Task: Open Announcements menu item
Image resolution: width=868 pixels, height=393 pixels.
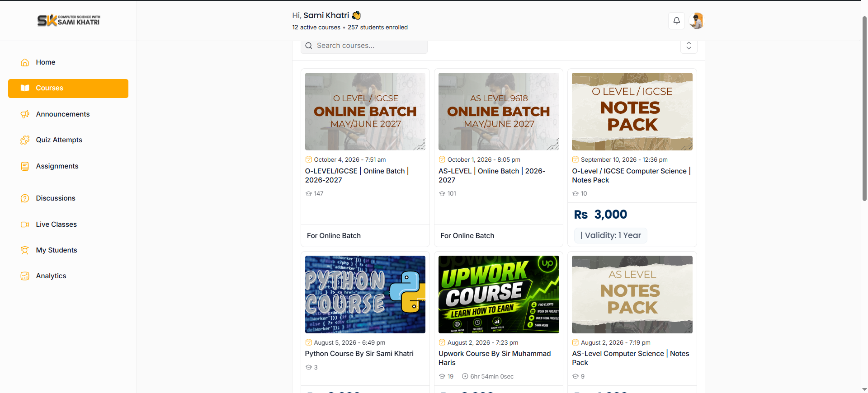Action: 68,114
